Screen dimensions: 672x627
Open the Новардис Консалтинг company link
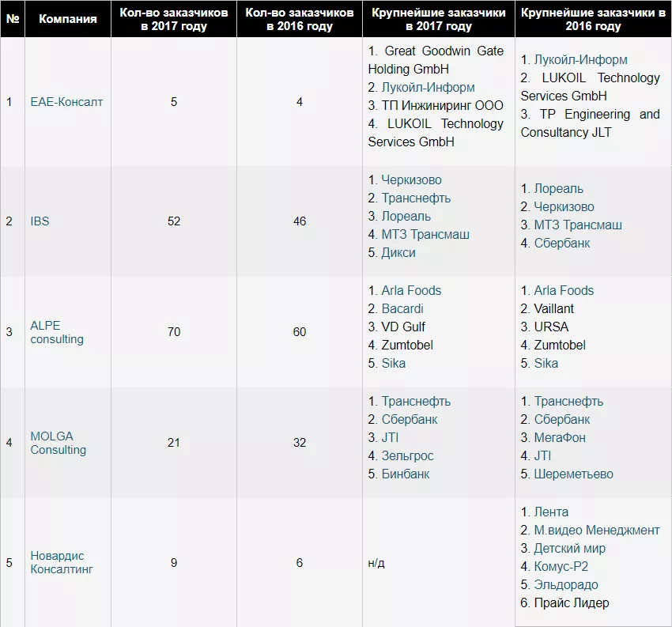coord(62,562)
